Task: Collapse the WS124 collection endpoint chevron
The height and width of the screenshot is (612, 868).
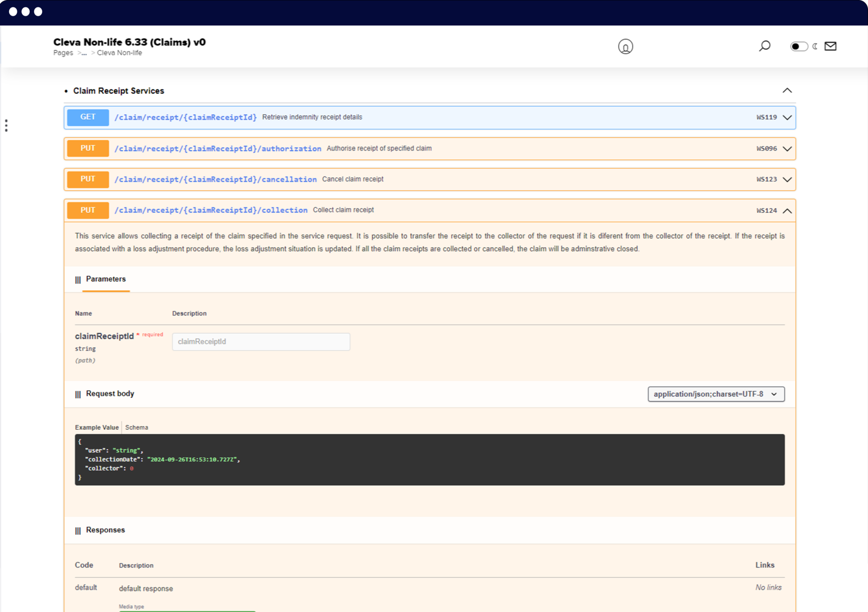Action: click(787, 211)
